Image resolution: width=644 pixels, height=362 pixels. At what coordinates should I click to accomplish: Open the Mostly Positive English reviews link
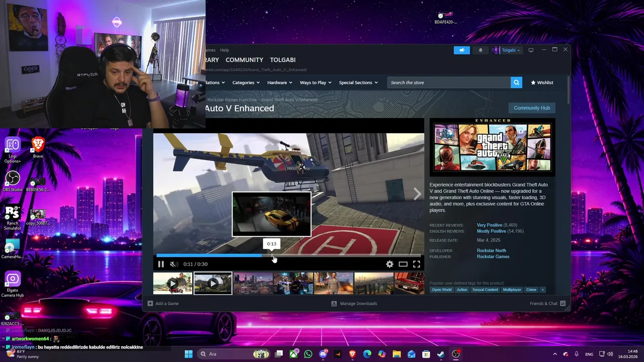pos(492,231)
